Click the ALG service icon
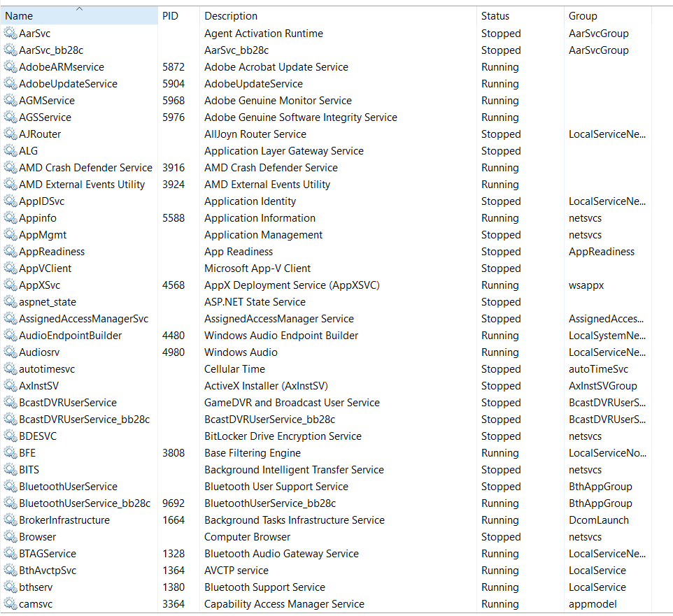Image resolution: width=673 pixels, height=616 pixels. point(10,150)
